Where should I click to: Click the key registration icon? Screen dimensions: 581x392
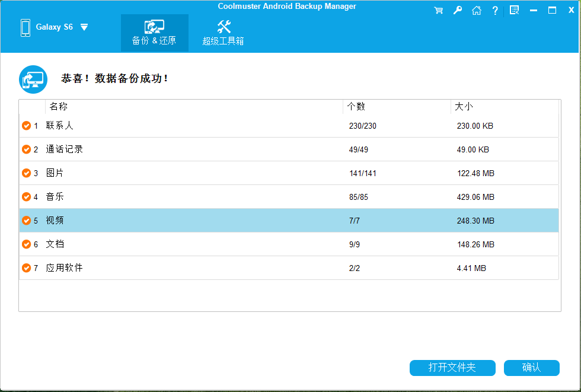458,10
